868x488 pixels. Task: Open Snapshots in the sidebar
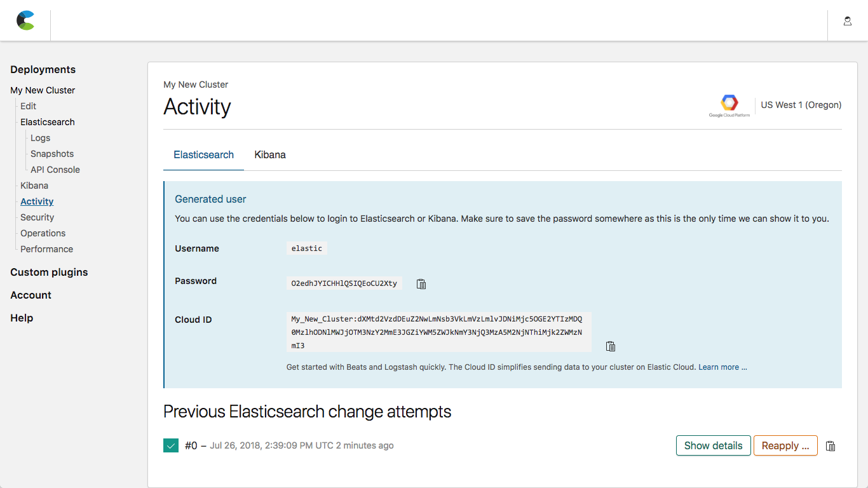[52, 154]
